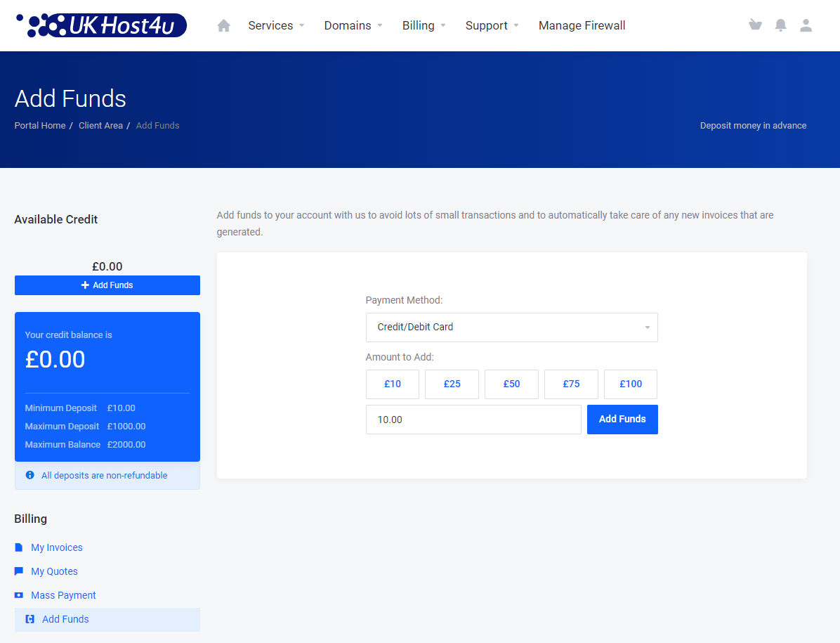Image resolution: width=840 pixels, height=643 pixels.
Task: Select the My Invoices document icon
Action: (18, 547)
